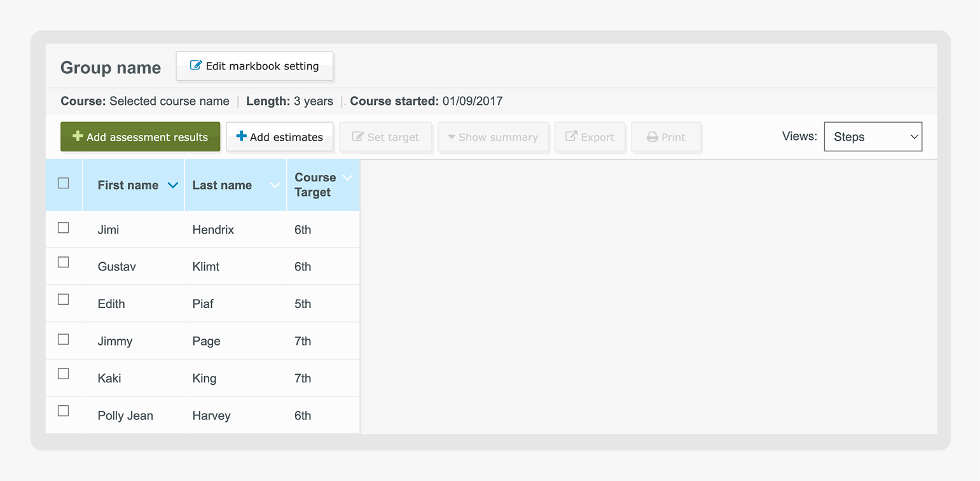Click the last name Klimt
Image resolution: width=980 pixels, height=481 pixels.
pyautogui.click(x=205, y=267)
